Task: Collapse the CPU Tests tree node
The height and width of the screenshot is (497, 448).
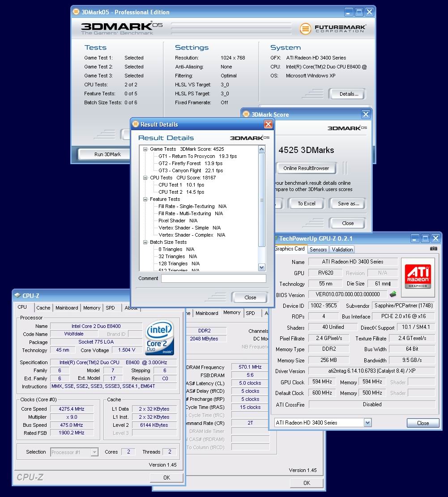Action: (x=145, y=178)
